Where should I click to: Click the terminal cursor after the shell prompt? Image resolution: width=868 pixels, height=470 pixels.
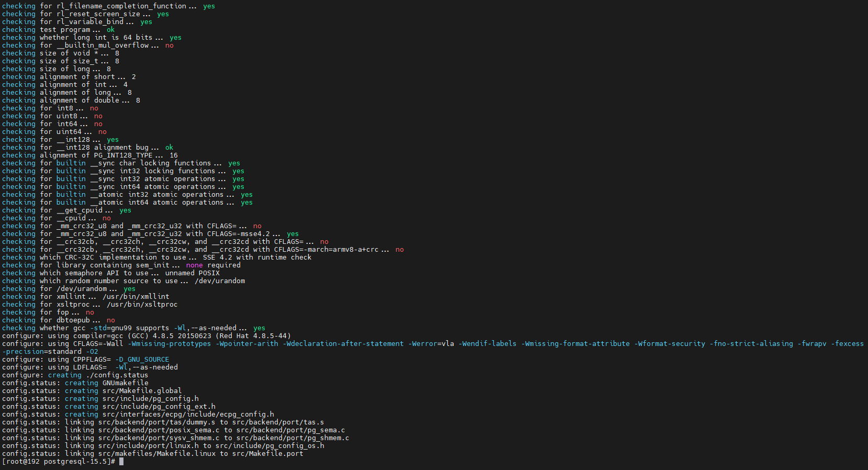pyautogui.click(x=121, y=462)
